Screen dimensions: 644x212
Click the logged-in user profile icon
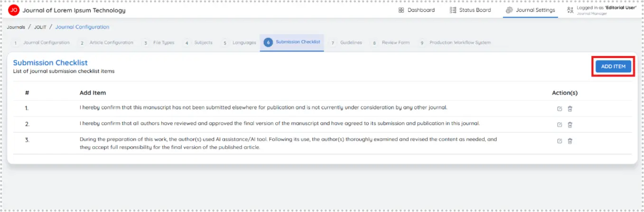[x=570, y=10]
